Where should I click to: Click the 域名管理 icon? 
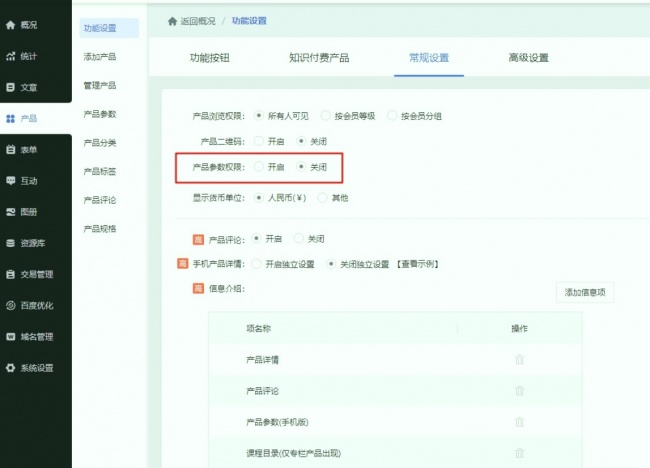coord(10,337)
